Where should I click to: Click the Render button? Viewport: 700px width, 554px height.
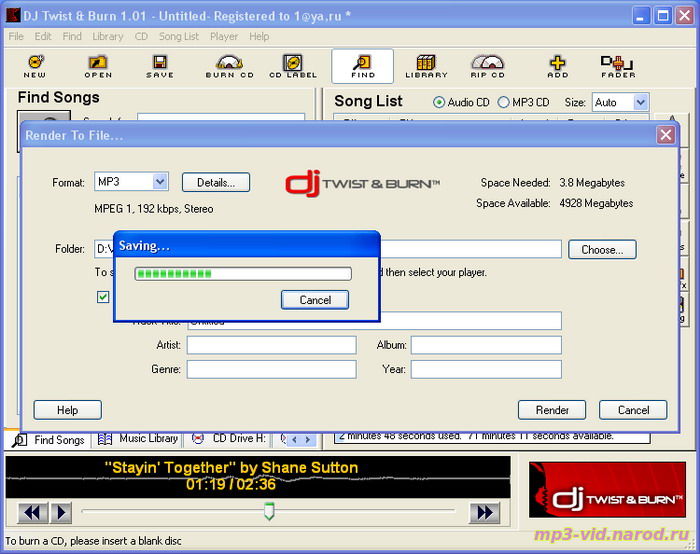[x=552, y=410]
